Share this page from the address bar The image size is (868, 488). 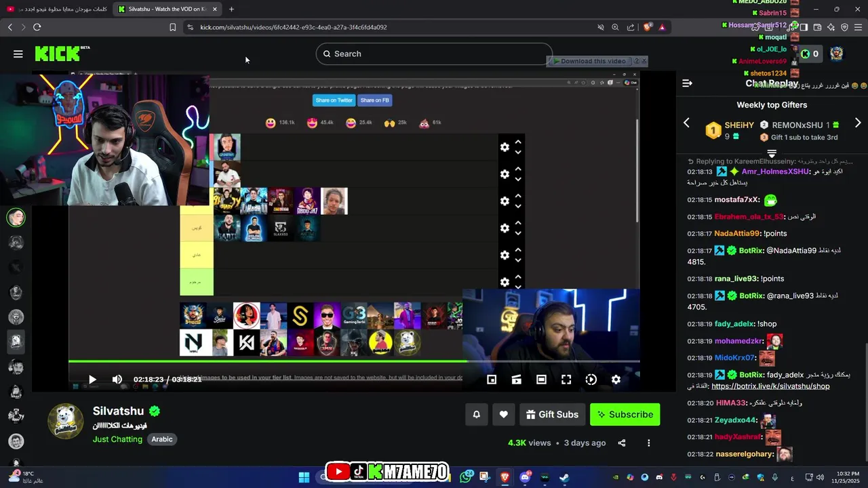coord(631,27)
